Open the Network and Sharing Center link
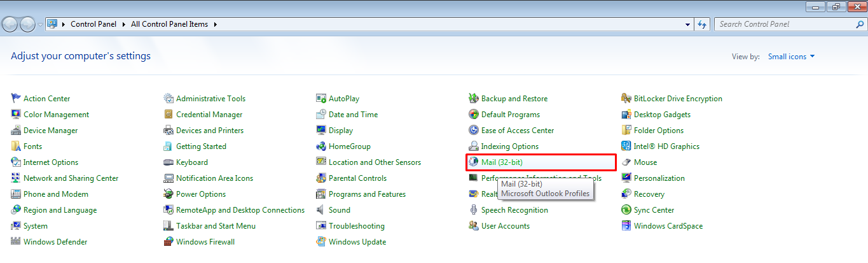 (x=71, y=178)
